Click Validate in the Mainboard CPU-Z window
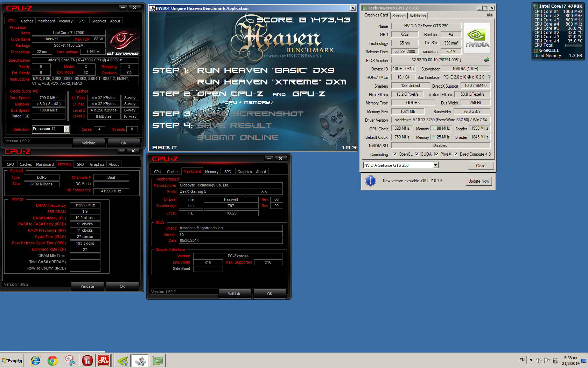This screenshot has width=588, height=368. [234, 294]
